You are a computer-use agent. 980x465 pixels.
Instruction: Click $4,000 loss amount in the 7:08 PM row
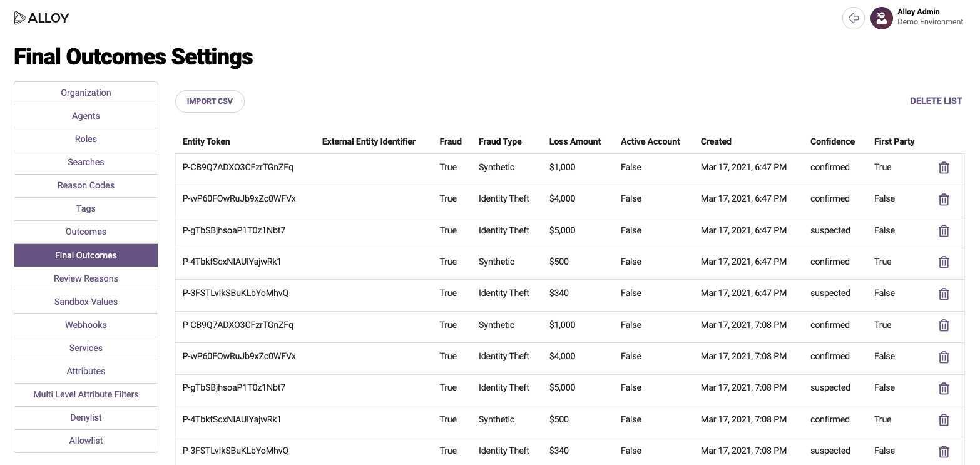562,356
